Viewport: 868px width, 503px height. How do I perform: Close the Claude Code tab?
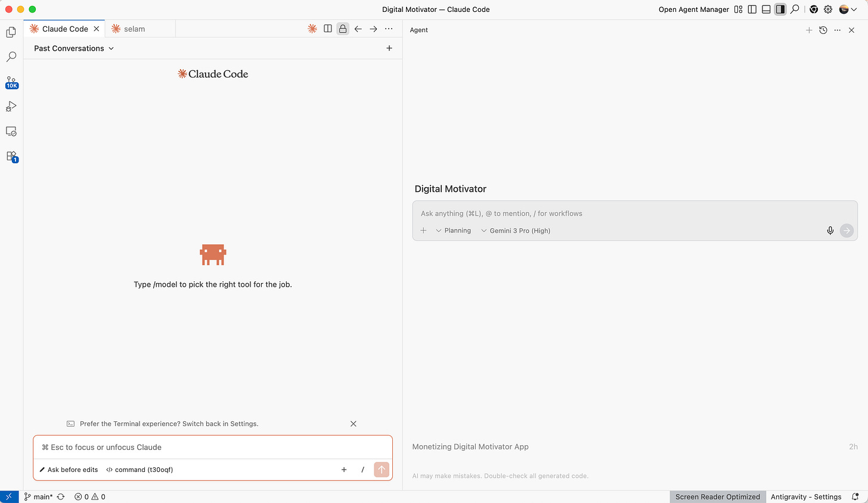tap(97, 29)
